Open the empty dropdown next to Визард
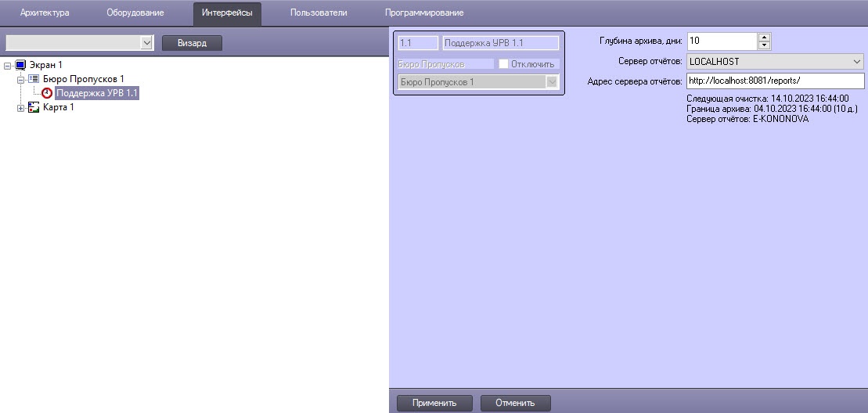This screenshot has width=868, height=413. 146,43
